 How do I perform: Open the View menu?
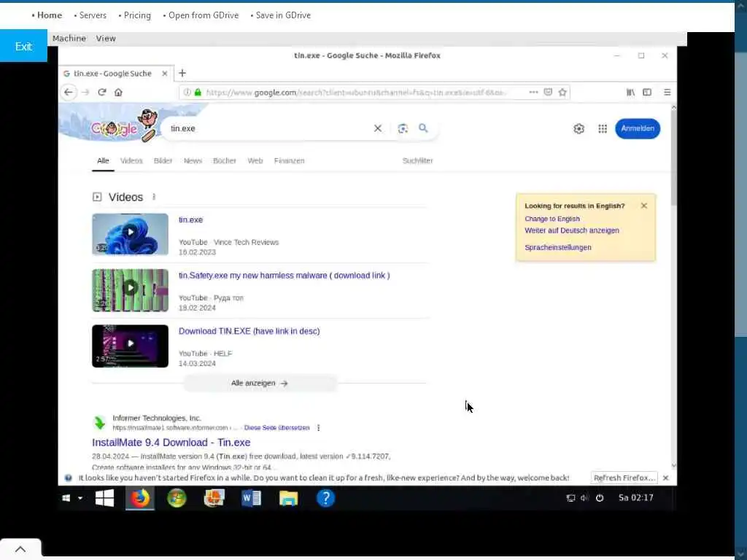[106, 39]
